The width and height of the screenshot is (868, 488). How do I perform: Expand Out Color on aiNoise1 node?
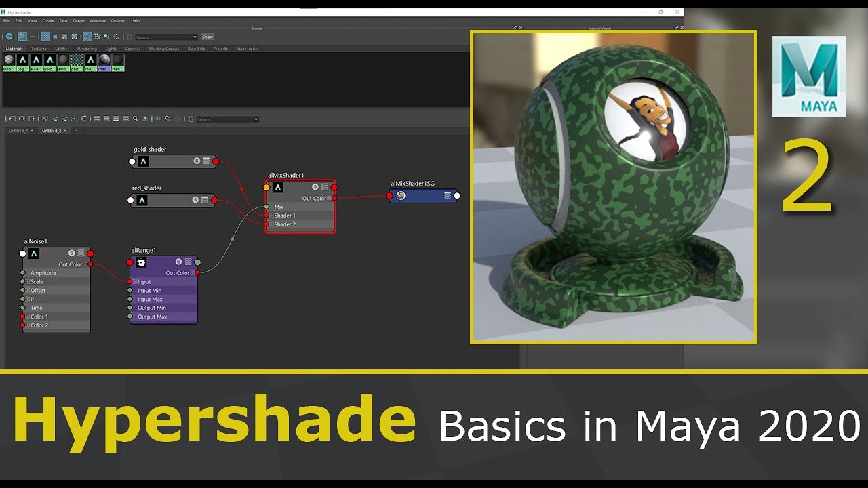(85, 264)
